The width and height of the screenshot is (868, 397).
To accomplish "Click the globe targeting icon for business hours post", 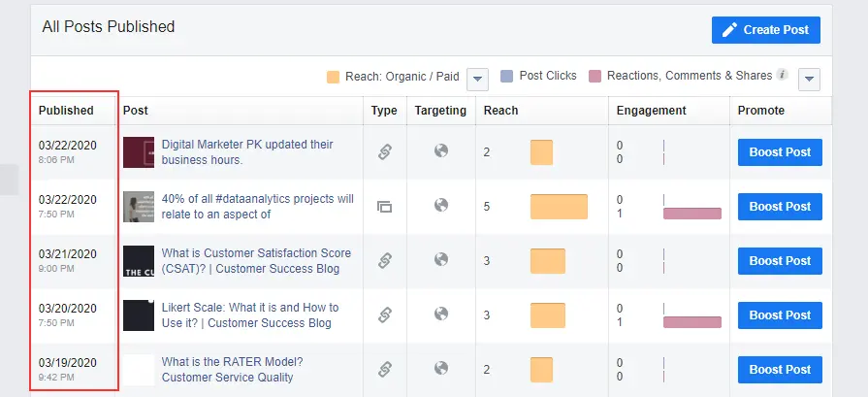I will coord(441,151).
